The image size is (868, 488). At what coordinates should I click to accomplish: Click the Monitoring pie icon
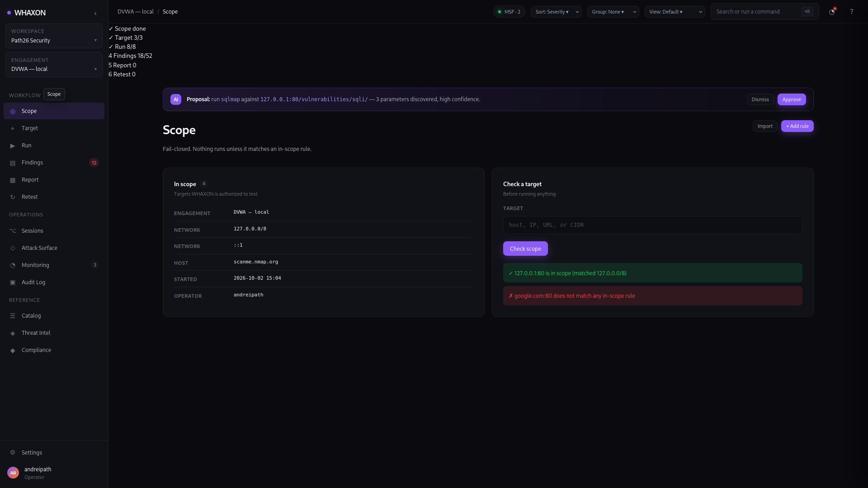[13, 265]
